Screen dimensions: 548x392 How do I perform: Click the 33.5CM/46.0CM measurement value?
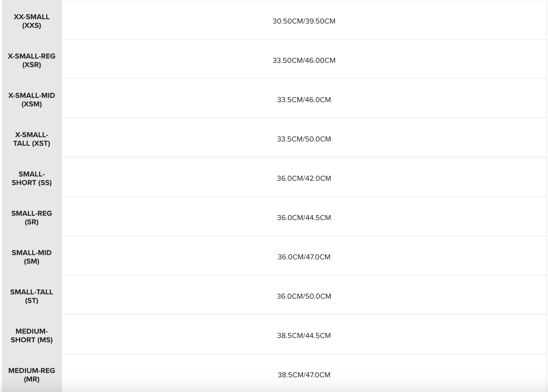pos(304,100)
